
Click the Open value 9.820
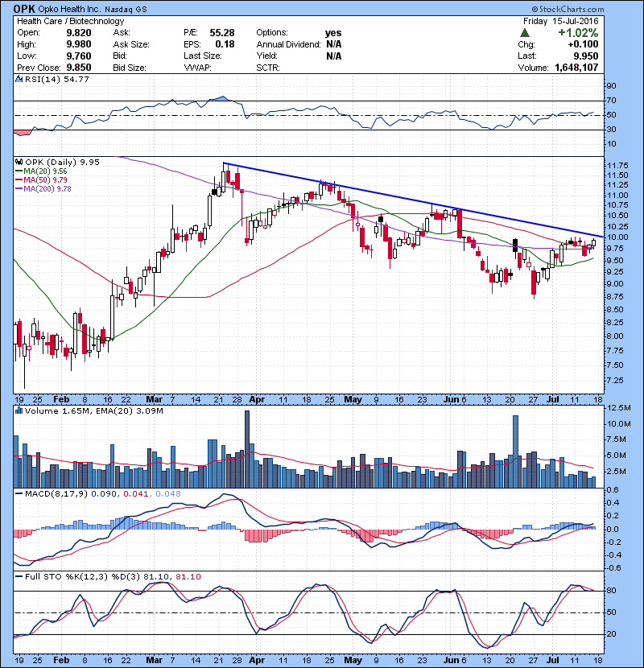[x=79, y=33]
